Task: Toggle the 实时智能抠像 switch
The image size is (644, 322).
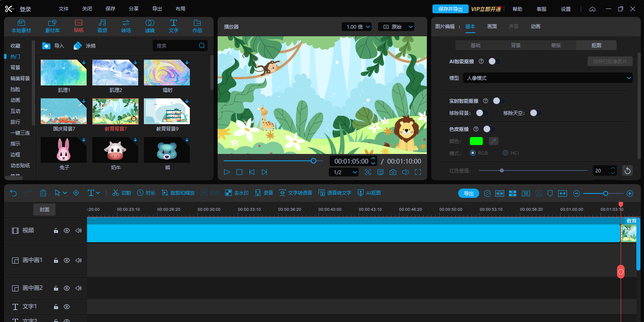Action: coord(499,101)
